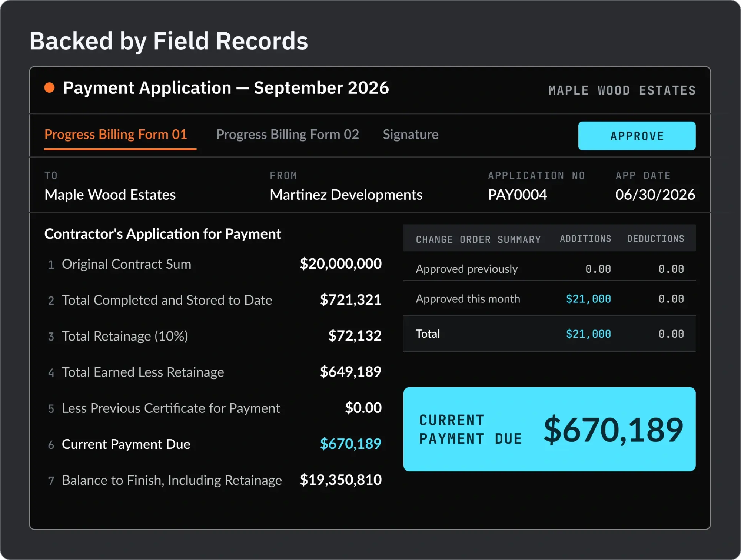Click the orange status dot beside Payment Application
This screenshot has width=741, height=560.
[x=49, y=88]
